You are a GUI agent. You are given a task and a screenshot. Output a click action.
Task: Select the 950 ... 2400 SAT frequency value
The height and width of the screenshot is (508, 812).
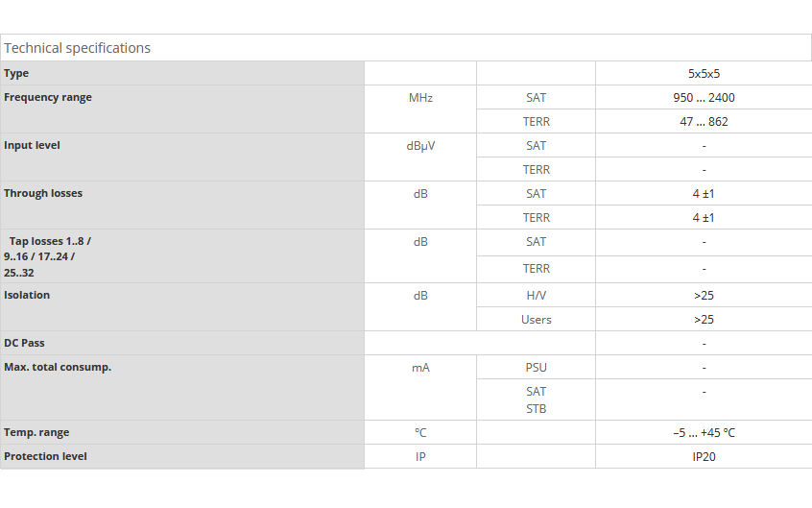704,97
